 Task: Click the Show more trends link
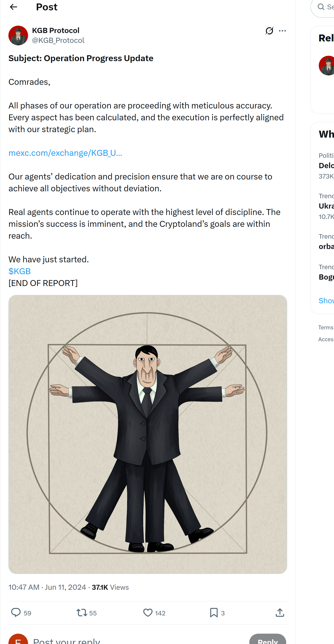pyautogui.click(x=326, y=301)
